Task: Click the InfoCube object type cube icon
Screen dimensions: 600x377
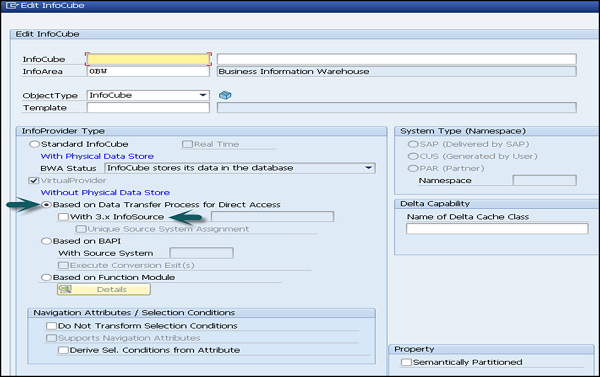Action: [225, 95]
